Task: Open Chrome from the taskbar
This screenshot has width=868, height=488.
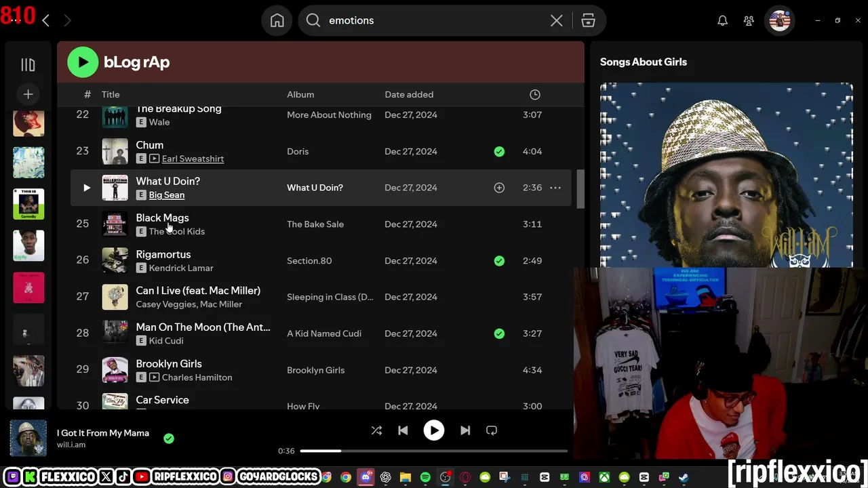Action: [x=346, y=477]
